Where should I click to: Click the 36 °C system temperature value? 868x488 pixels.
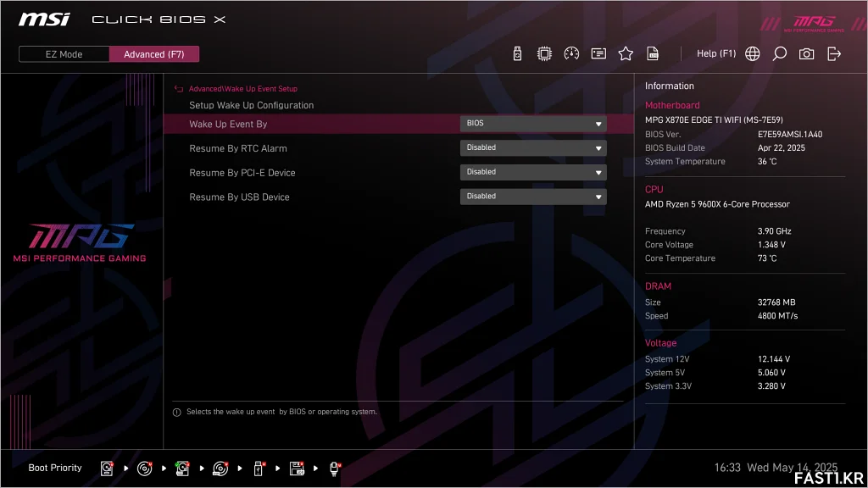click(x=767, y=162)
